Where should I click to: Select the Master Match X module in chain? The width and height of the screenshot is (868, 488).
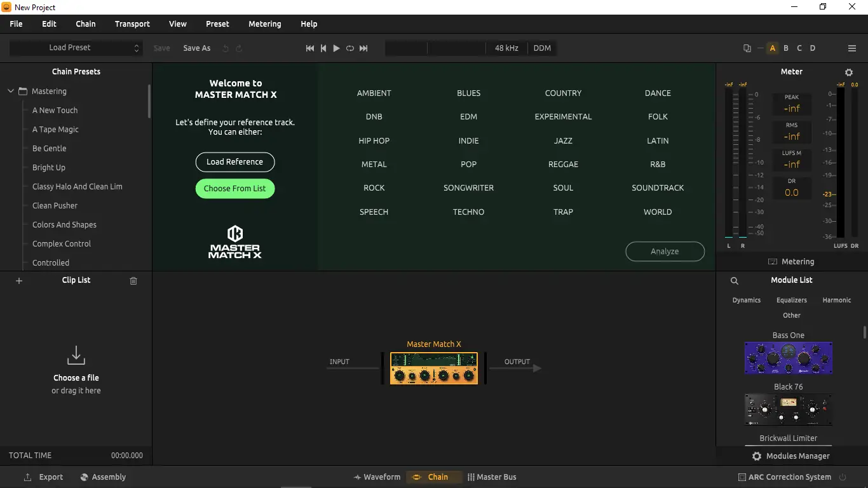tap(434, 369)
